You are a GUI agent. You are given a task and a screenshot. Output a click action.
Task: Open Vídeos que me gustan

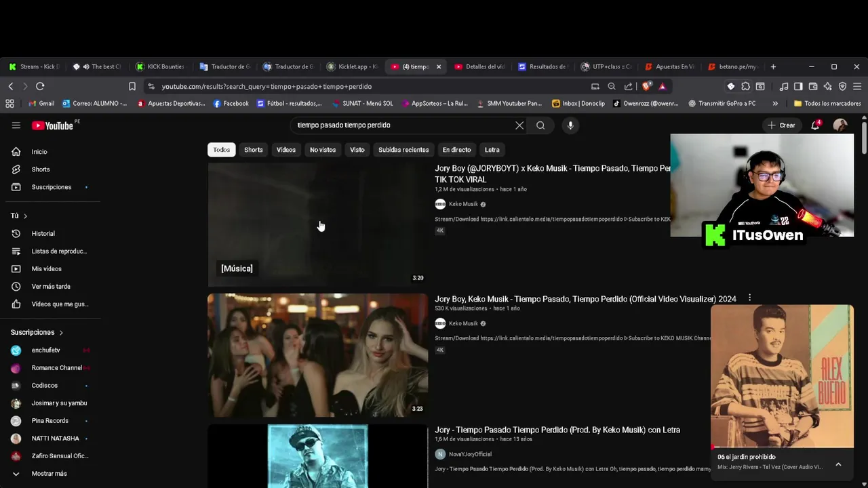pos(53,304)
